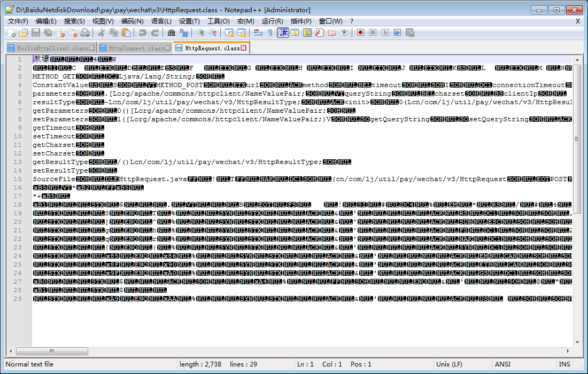Open the ? help menu
588x374 pixels.
351,21
